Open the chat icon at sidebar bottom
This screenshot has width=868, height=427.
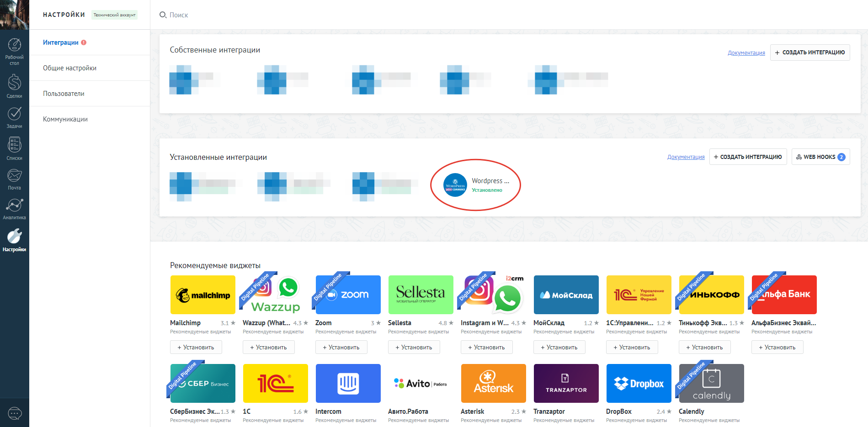click(x=14, y=413)
